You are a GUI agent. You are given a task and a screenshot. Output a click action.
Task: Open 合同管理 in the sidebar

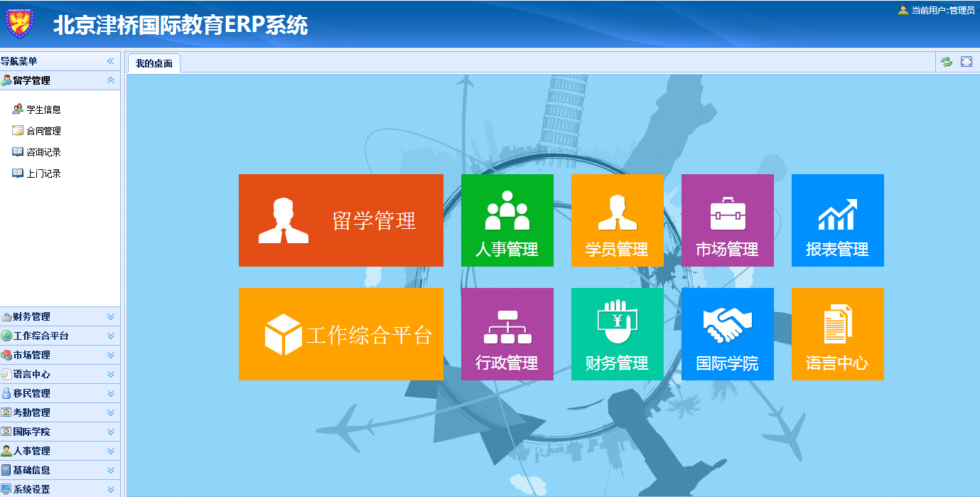click(43, 131)
